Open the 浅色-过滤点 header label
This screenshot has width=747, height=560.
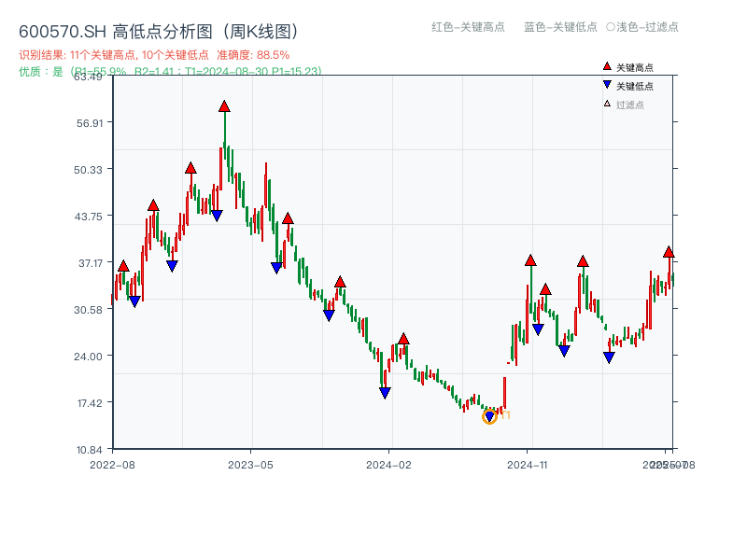[x=644, y=28]
